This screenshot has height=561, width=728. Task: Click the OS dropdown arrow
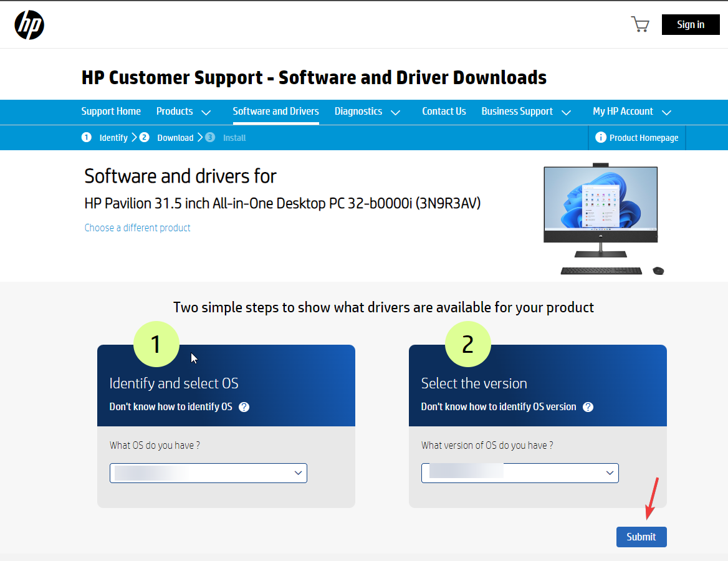pyautogui.click(x=298, y=473)
